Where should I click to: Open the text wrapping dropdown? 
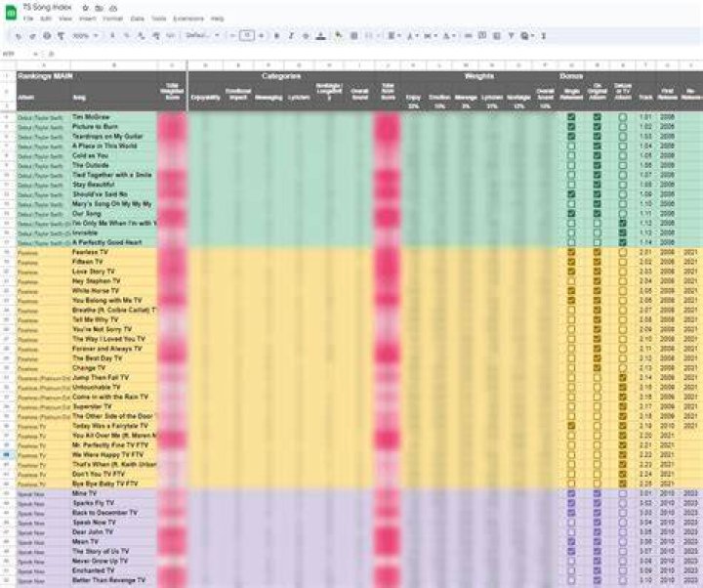click(430, 36)
